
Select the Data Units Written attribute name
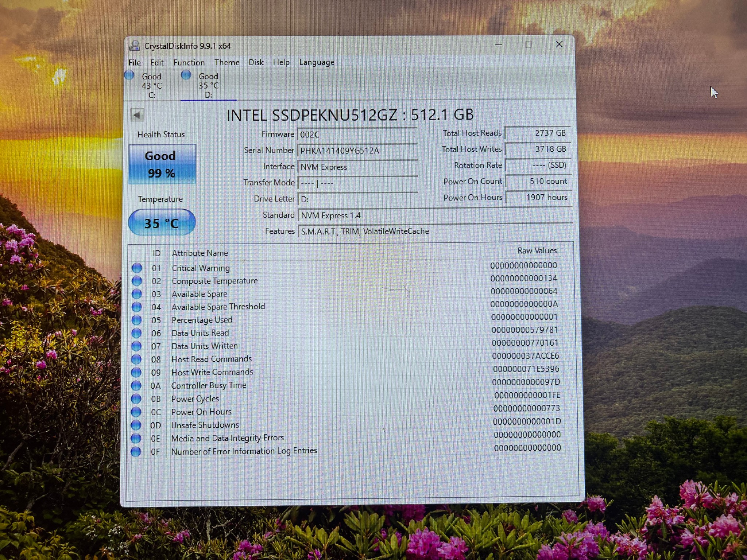tap(204, 346)
